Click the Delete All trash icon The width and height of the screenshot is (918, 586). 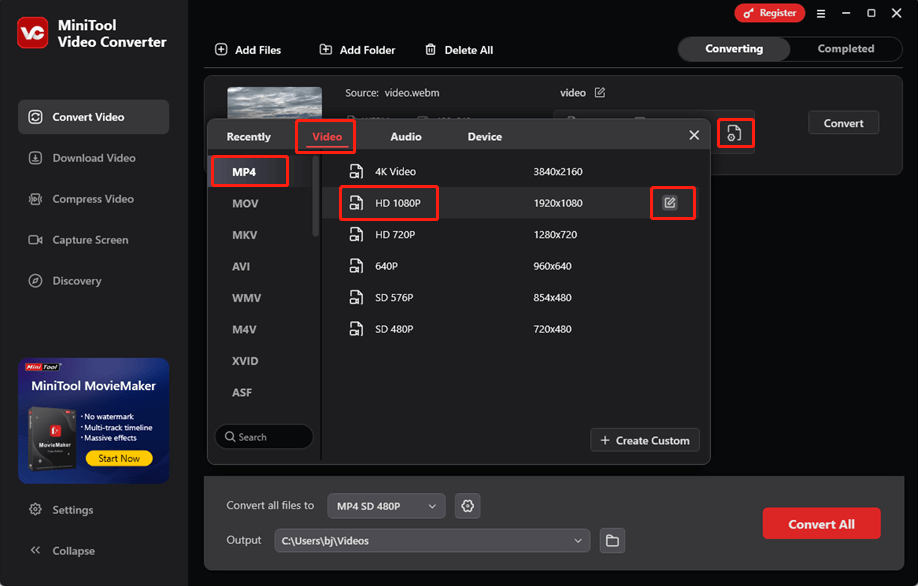point(430,50)
